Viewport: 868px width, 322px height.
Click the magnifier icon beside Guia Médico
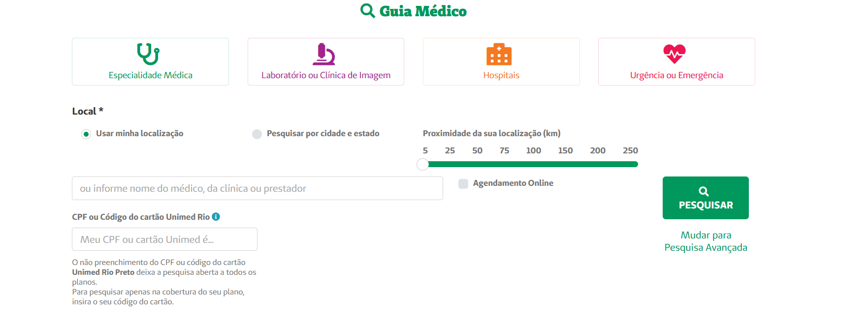tap(367, 11)
